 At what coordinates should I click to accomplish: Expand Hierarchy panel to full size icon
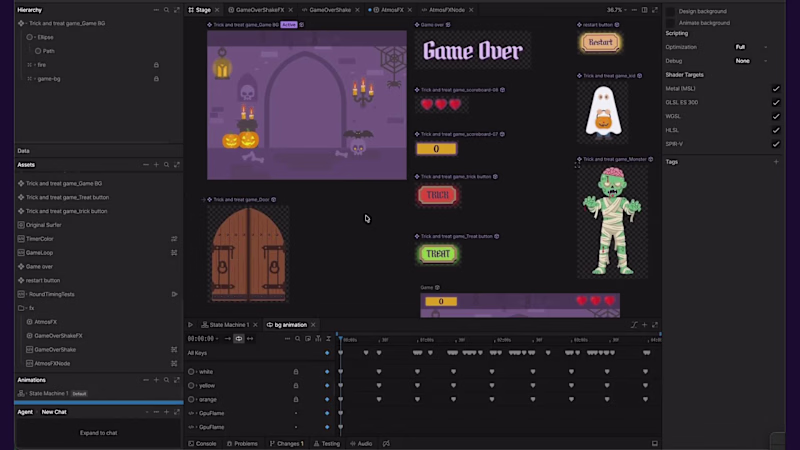tap(177, 10)
